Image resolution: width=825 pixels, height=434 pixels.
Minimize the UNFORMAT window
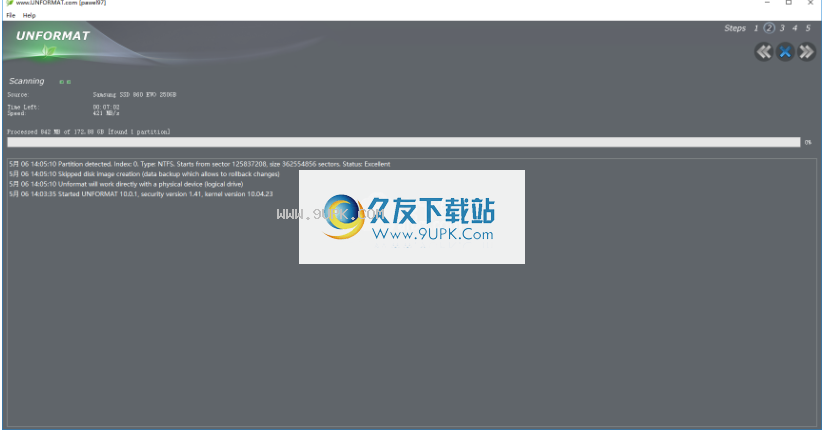click(x=767, y=3)
